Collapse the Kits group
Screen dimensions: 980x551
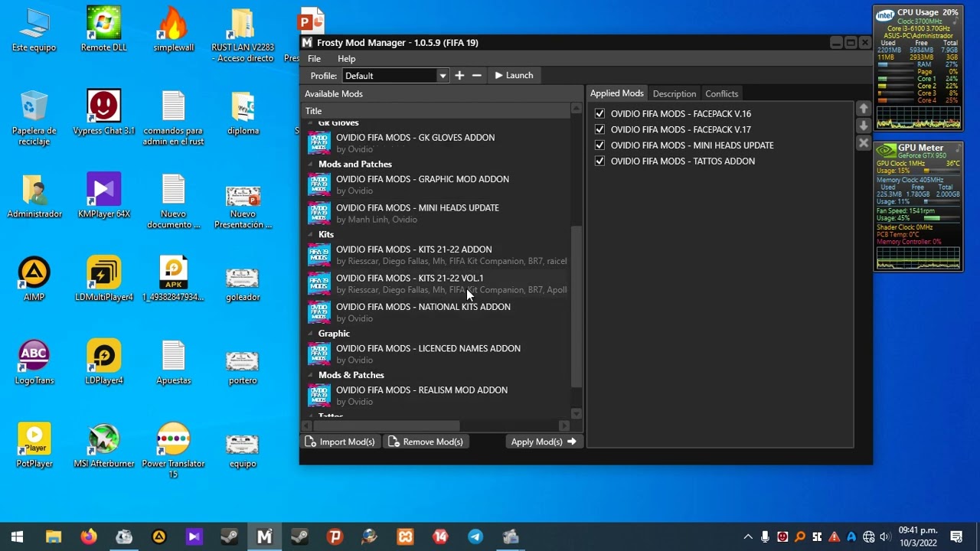(311, 235)
